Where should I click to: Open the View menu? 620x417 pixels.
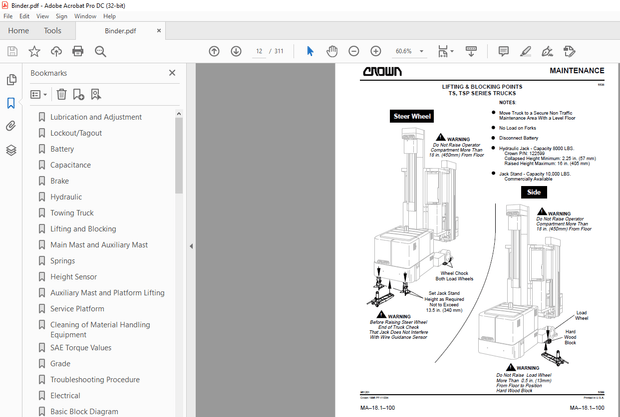click(42, 16)
